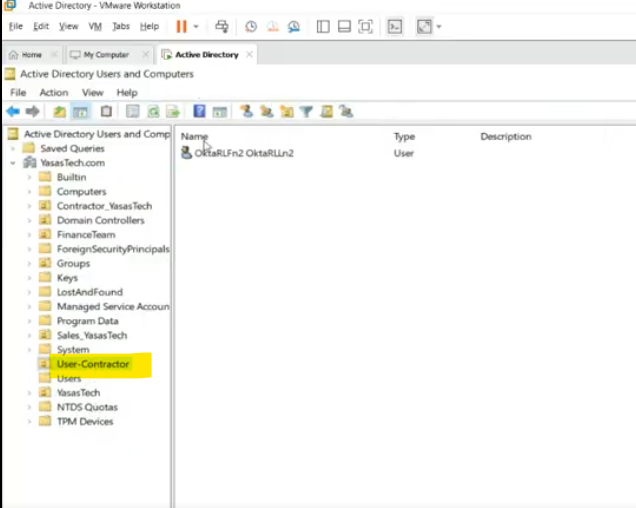Click the up one level folder icon
This screenshot has height=508, width=636.
pos(60,112)
